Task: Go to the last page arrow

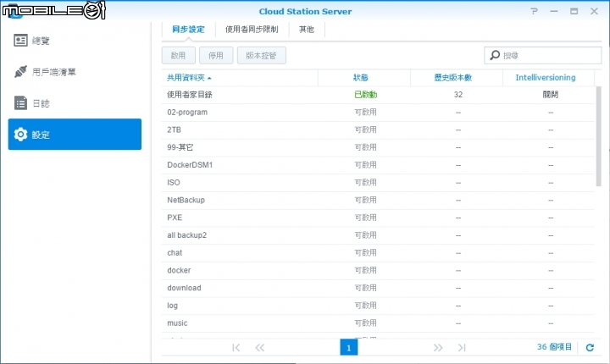Action: pyautogui.click(x=462, y=347)
